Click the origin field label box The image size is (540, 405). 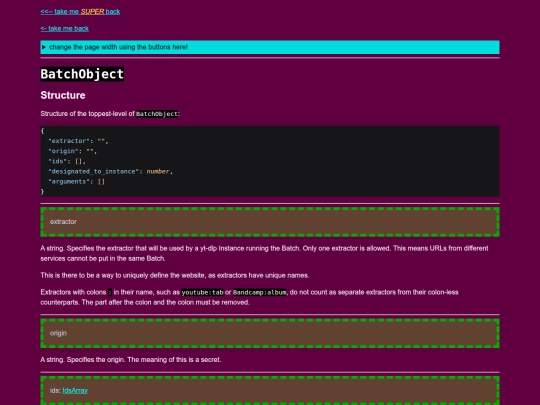(x=270, y=333)
